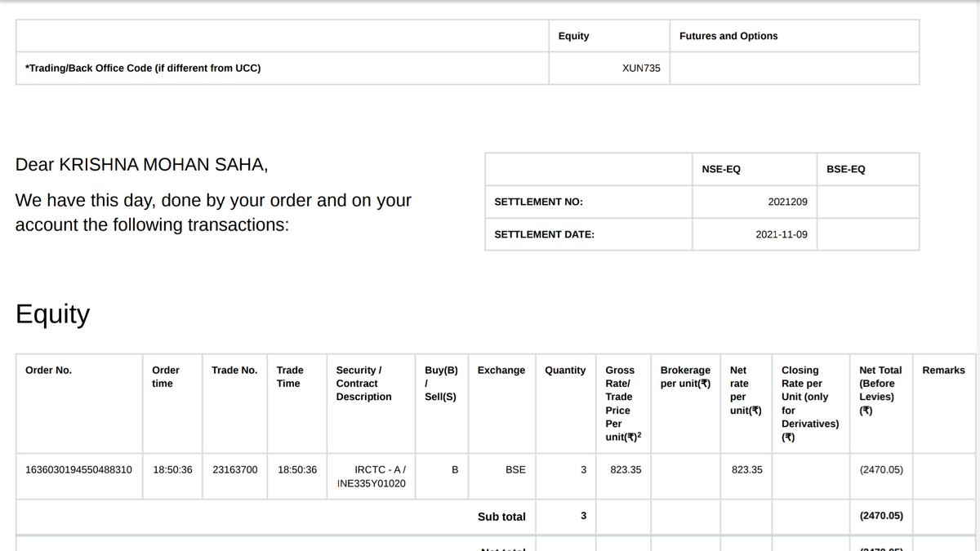Select trading code XUN735

(x=641, y=69)
